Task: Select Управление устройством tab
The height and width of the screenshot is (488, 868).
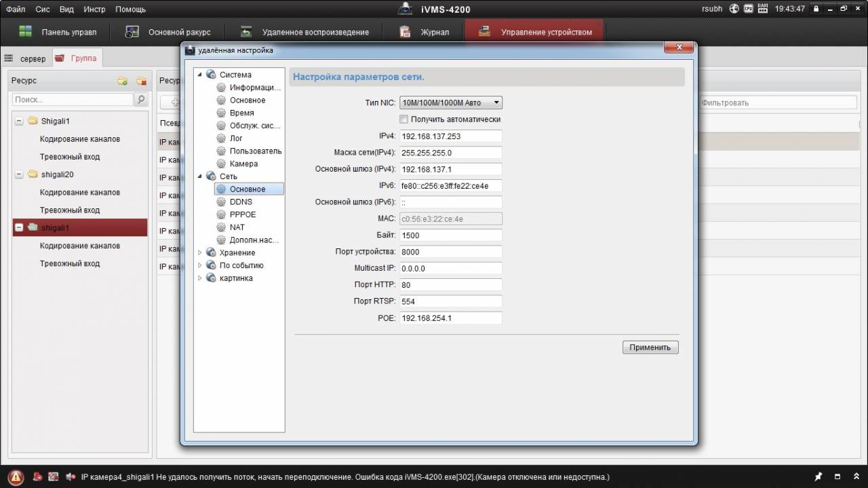Action: [534, 32]
